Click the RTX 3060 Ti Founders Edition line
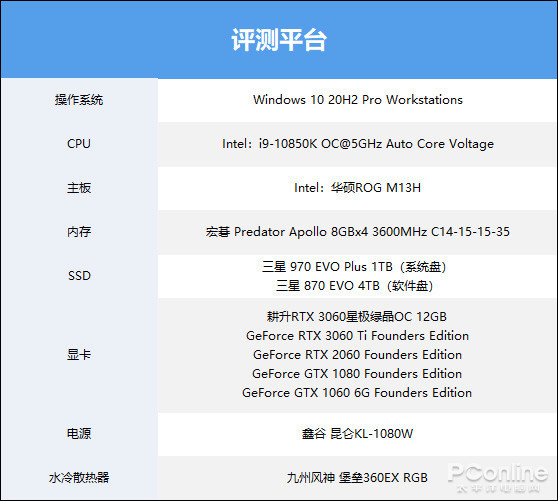Screen dimensions: 558x501 point(357,336)
